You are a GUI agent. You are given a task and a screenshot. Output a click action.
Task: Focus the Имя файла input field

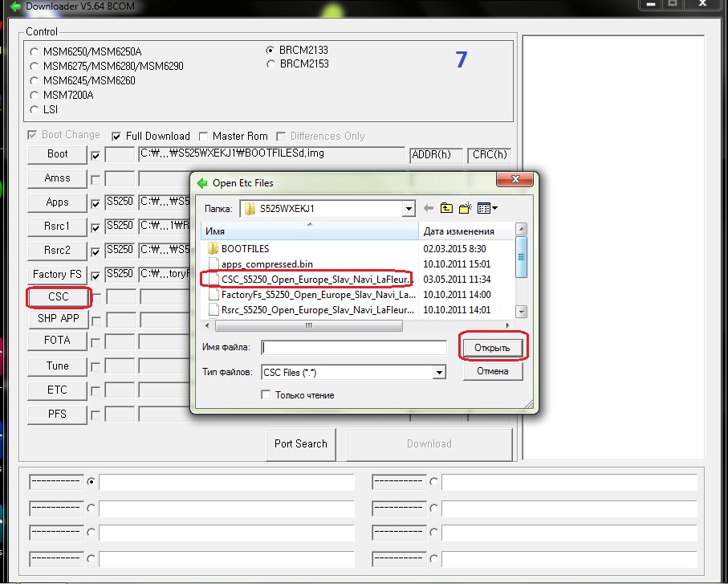click(x=354, y=347)
